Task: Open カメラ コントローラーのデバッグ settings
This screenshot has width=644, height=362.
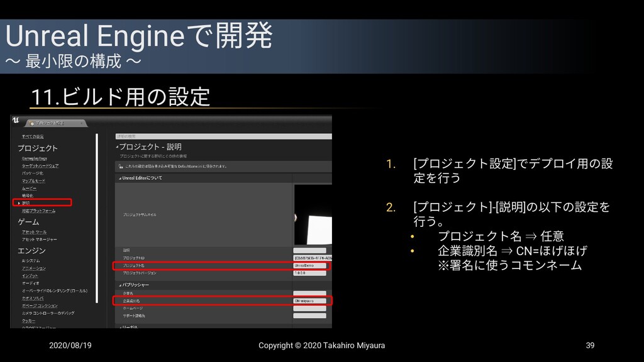Action: pos(48,313)
